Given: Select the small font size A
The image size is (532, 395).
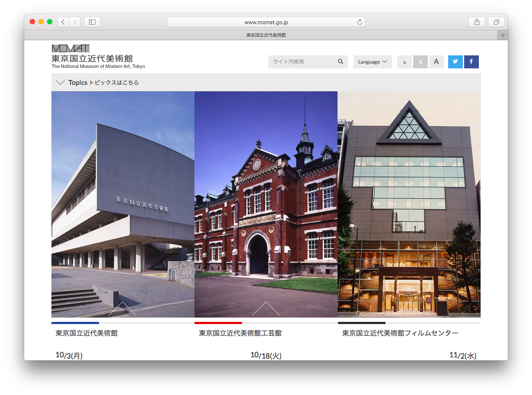Looking at the screenshot, I should tap(405, 62).
